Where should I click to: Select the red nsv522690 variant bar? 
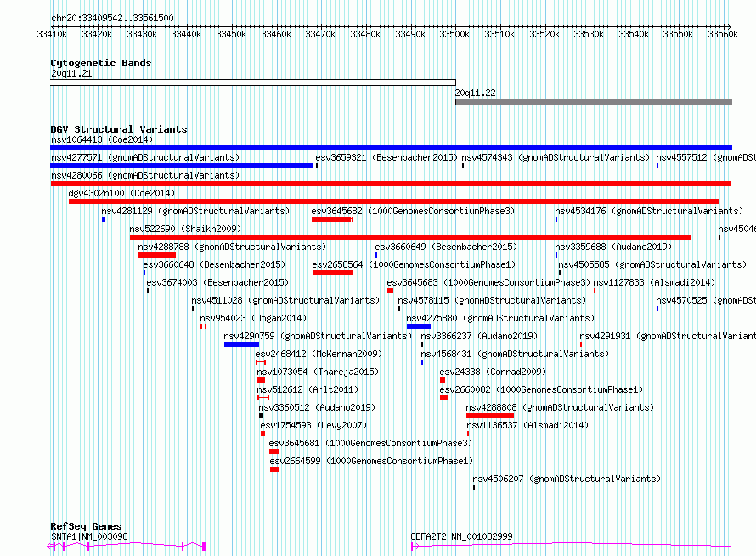(x=410, y=237)
